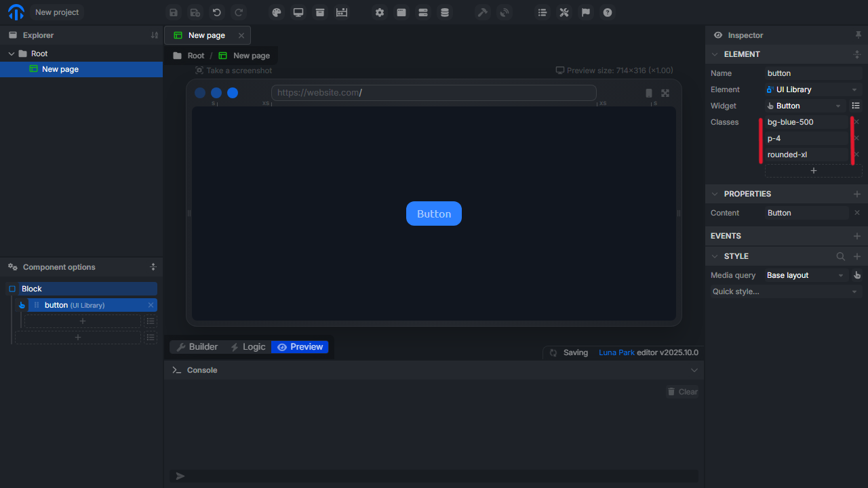Click the database icon in the toolbar
This screenshot has height=488, width=868.
click(445, 12)
